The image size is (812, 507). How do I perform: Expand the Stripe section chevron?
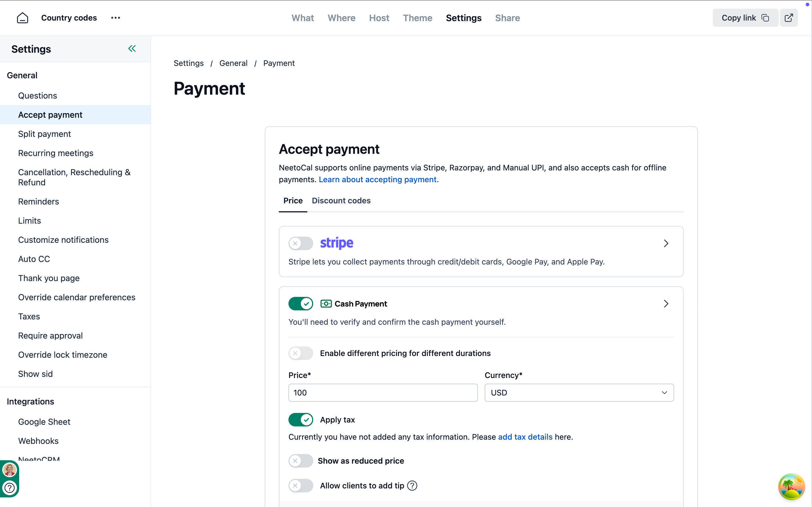pyautogui.click(x=666, y=243)
